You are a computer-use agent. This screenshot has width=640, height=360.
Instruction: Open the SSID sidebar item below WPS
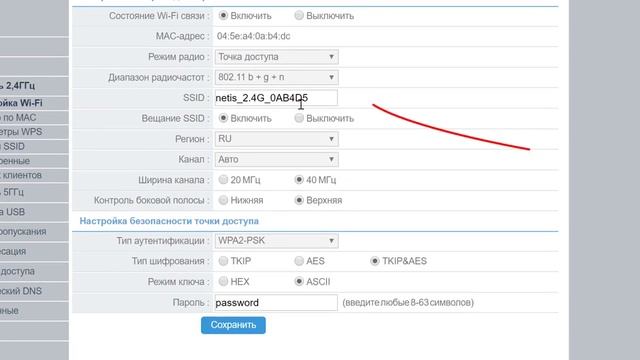34,146
